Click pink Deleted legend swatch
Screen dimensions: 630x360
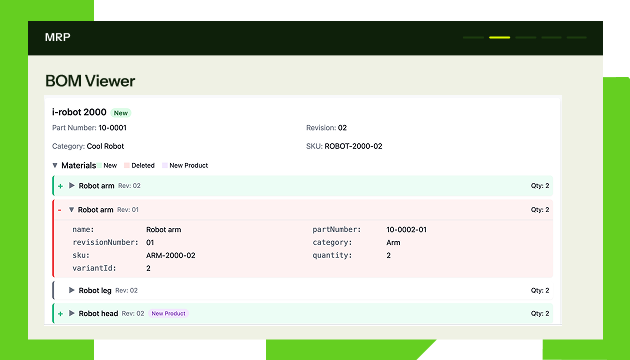(x=127, y=165)
